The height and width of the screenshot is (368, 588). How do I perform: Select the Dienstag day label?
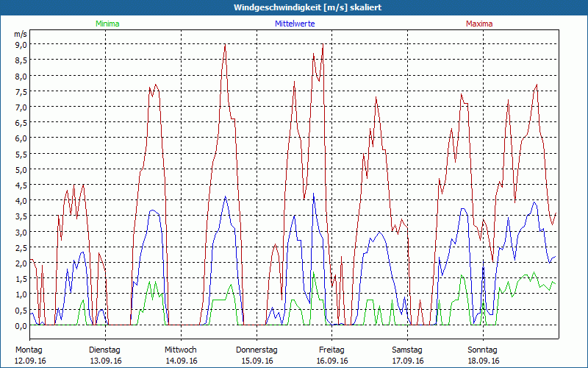[x=106, y=350]
